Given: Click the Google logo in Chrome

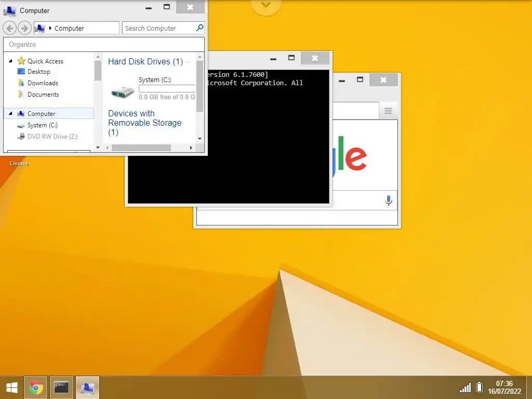Looking at the screenshot, I should pos(350,157).
